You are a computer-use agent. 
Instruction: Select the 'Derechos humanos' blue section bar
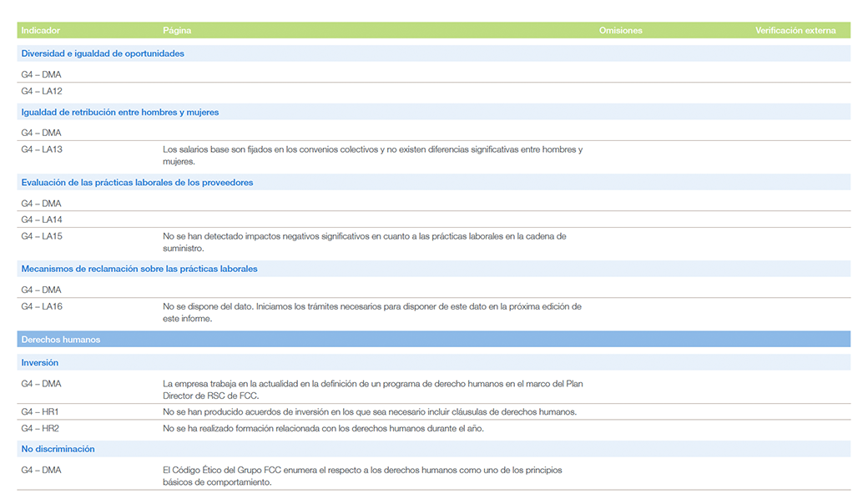click(x=433, y=339)
